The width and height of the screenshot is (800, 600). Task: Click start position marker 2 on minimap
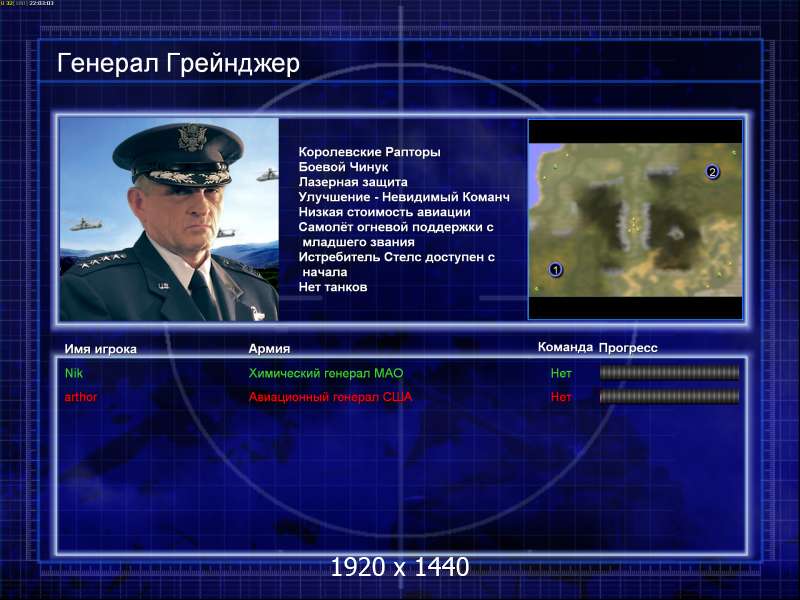point(712,172)
